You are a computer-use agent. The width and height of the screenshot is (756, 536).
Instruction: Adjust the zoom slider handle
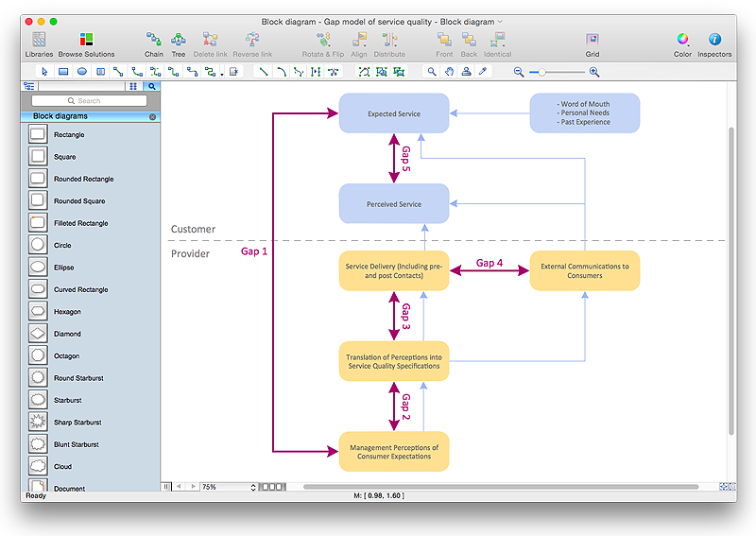542,72
